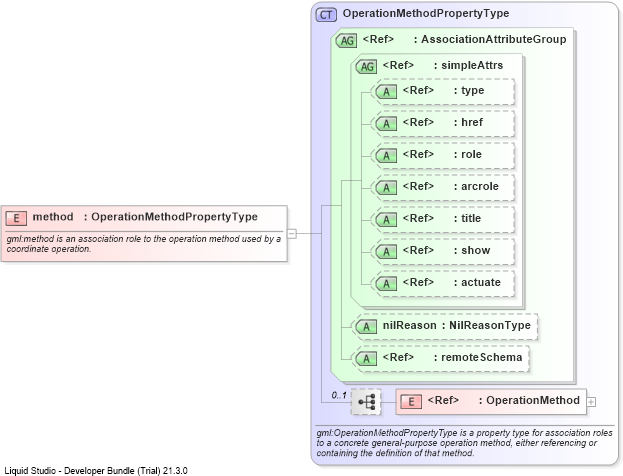Select the OperationMethodPropertyType complex type title

[426, 14]
